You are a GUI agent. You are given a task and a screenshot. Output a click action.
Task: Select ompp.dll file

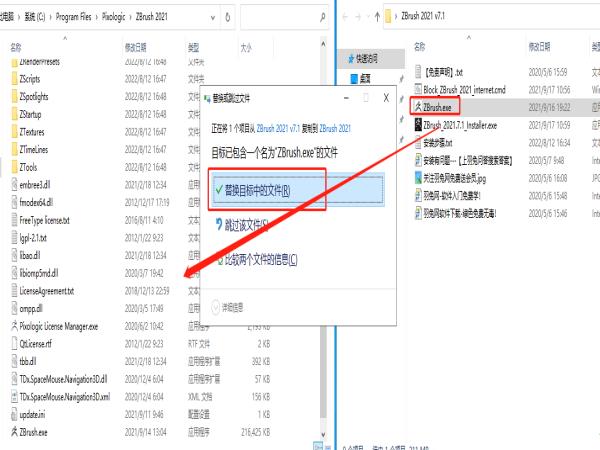tap(31, 308)
